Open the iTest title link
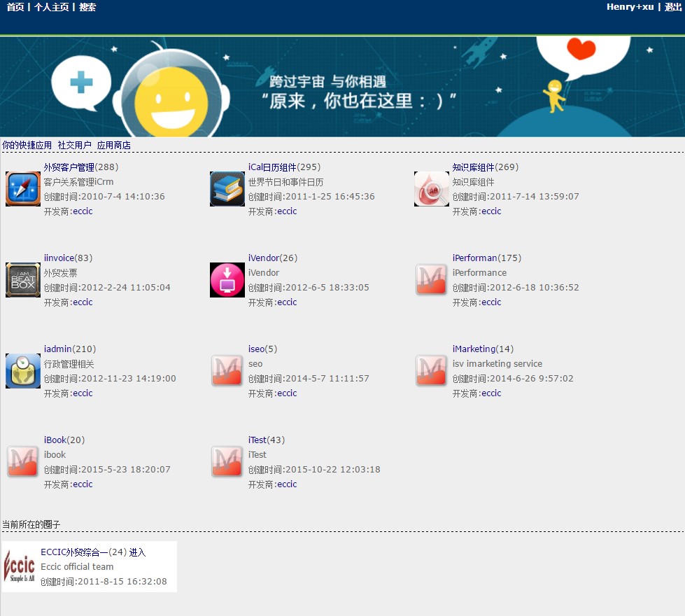 (x=257, y=440)
